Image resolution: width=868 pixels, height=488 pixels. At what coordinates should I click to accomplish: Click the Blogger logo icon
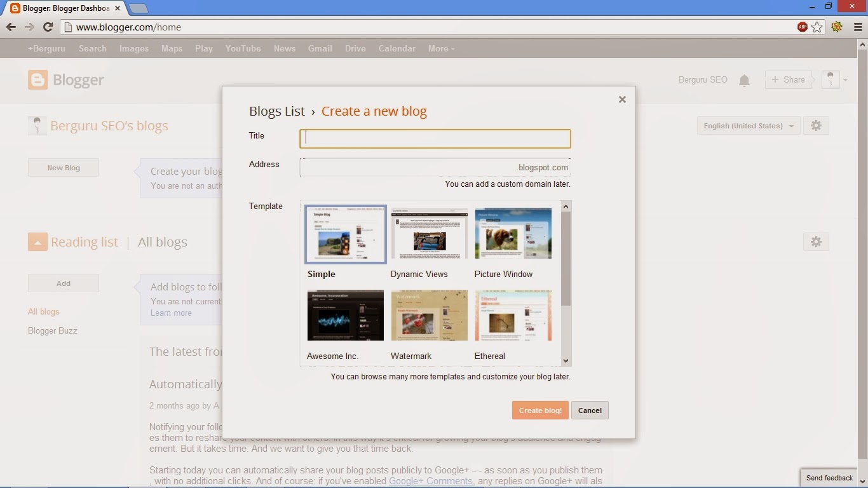pyautogui.click(x=38, y=79)
